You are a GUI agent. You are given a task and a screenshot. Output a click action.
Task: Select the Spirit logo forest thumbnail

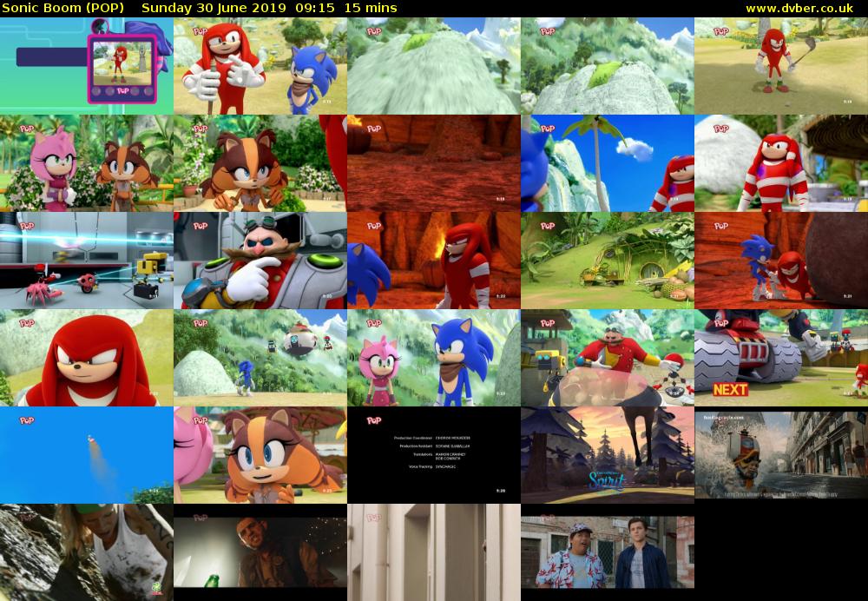coord(608,456)
